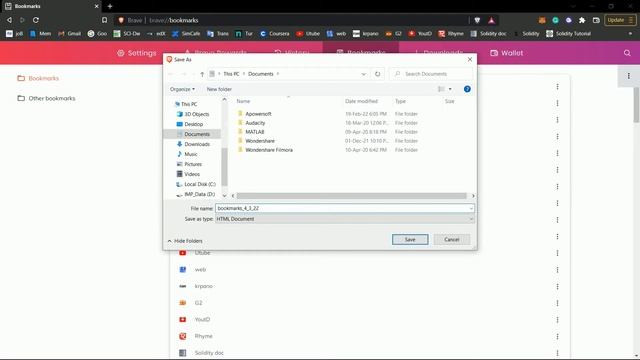The width and height of the screenshot is (640, 360).
Task: Open Videos in navigation tree
Action: [192, 174]
